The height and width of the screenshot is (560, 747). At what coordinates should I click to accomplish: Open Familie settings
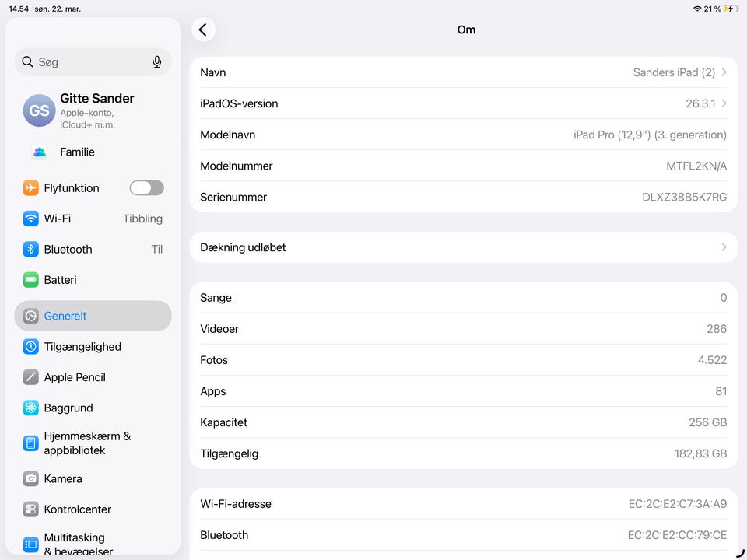93,152
